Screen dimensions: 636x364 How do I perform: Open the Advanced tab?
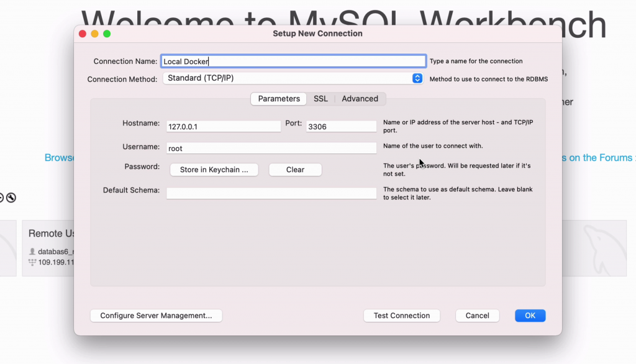pos(360,99)
